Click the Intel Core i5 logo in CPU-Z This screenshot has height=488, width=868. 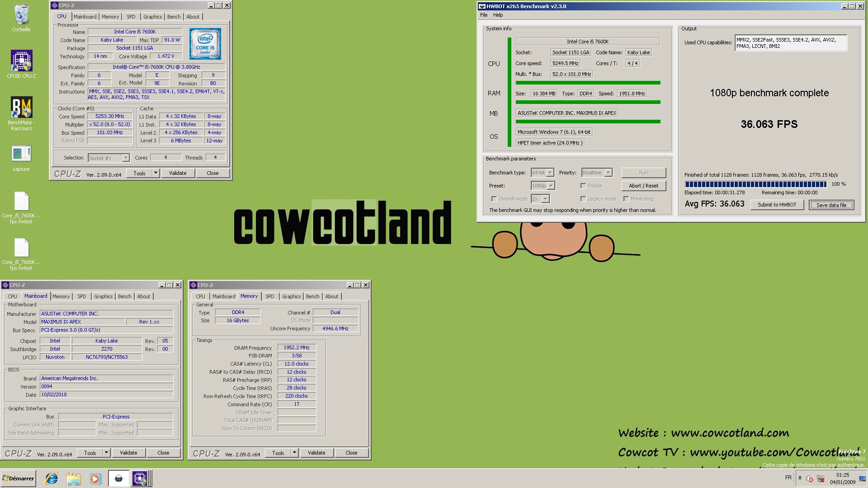pos(205,43)
